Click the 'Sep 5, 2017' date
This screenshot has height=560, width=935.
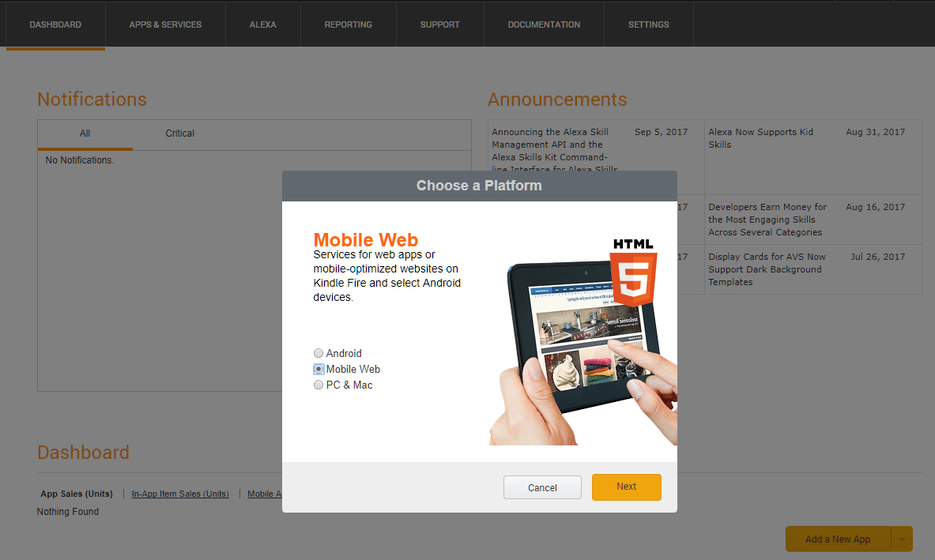[661, 132]
